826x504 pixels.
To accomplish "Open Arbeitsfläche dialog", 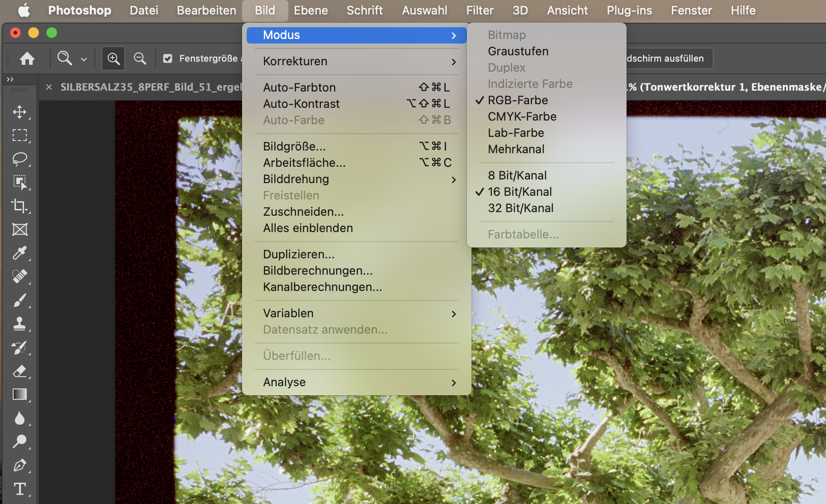I will pos(356,163).
